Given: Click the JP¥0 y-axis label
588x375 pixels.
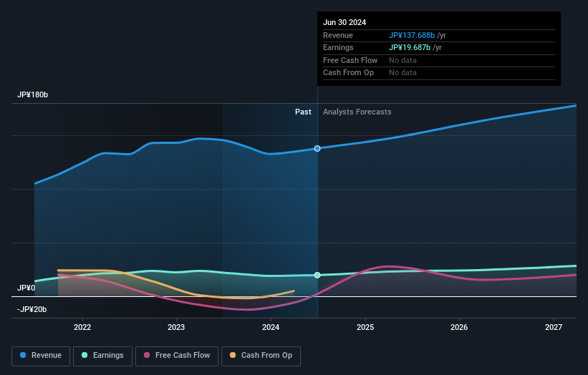Looking at the screenshot, I should coord(26,288).
